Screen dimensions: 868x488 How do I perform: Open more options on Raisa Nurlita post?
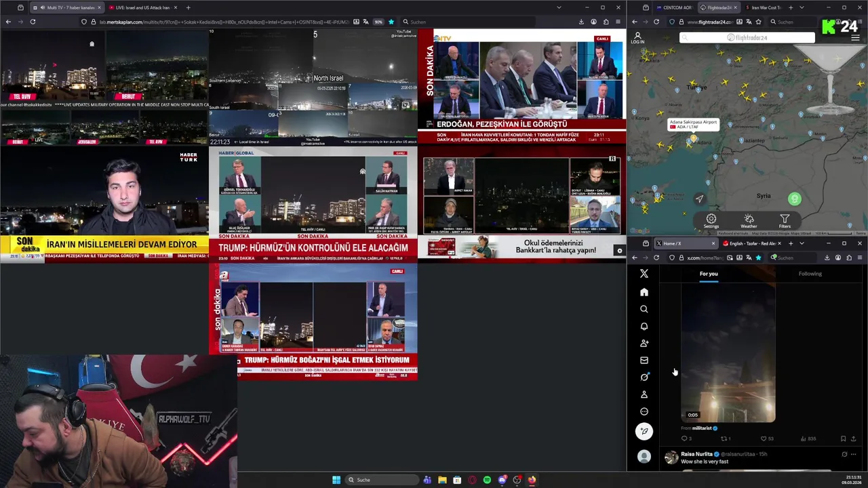pos(853,454)
